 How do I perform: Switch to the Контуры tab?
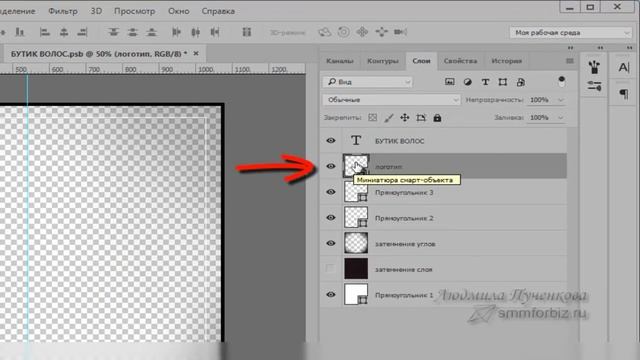click(x=382, y=61)
